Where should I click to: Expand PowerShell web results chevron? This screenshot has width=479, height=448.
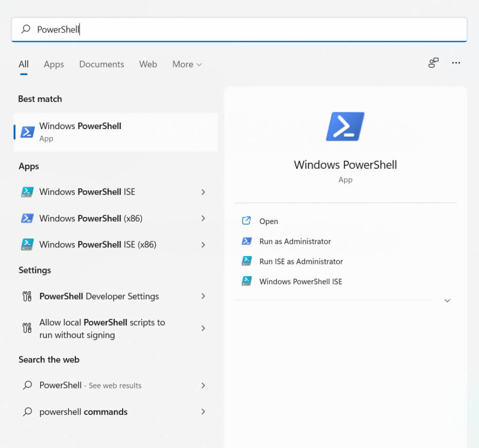click(203, 385)
